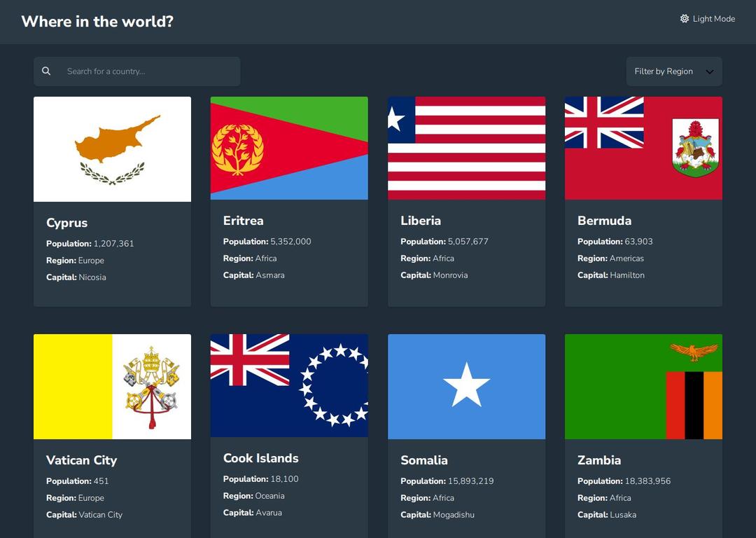Select the Eritrea flag image

click(288, 148)
